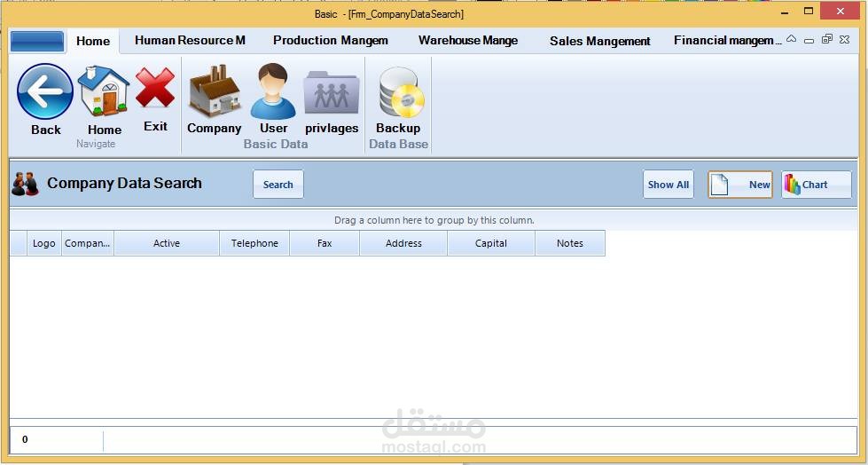Open the blue application menu button
868x465 pixels.
coord(37,42)
